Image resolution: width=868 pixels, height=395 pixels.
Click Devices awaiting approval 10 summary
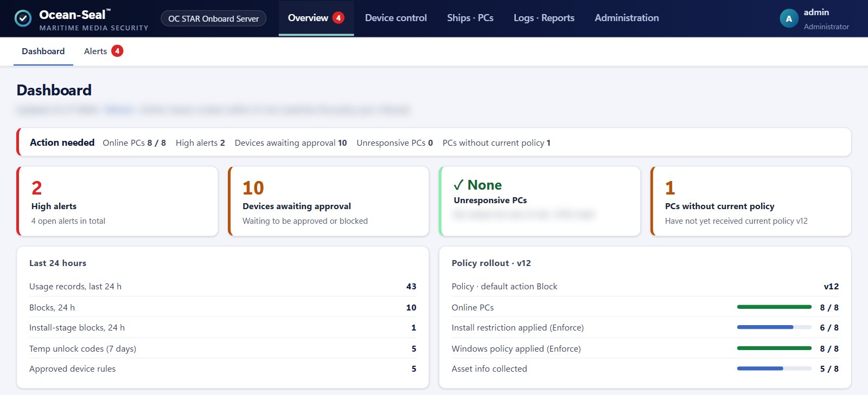[291, 143]
